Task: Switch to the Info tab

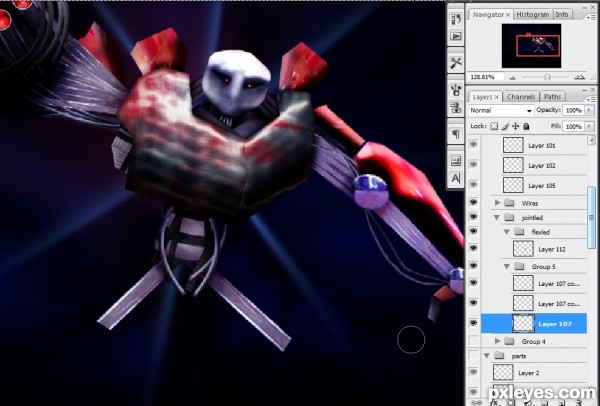Action: (x=562, y=15)
